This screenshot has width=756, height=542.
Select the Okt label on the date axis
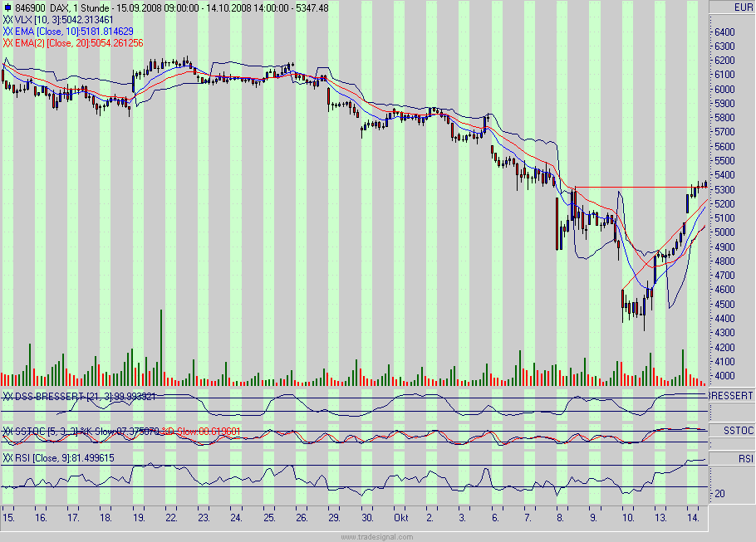tap(402, 515)
